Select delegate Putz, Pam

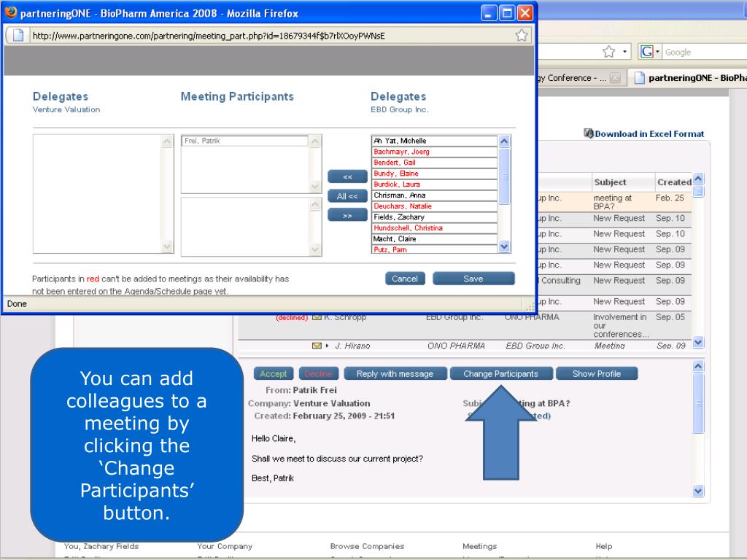tap(434, 249)
